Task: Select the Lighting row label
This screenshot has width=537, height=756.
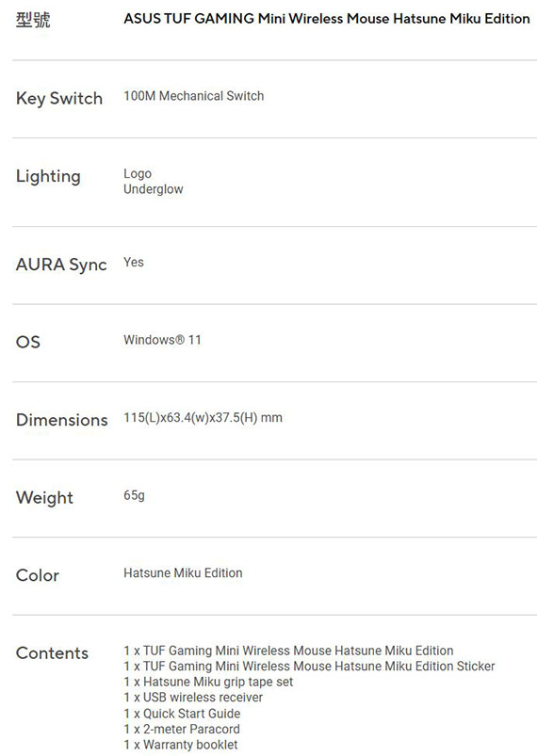Action: [48, 176]
